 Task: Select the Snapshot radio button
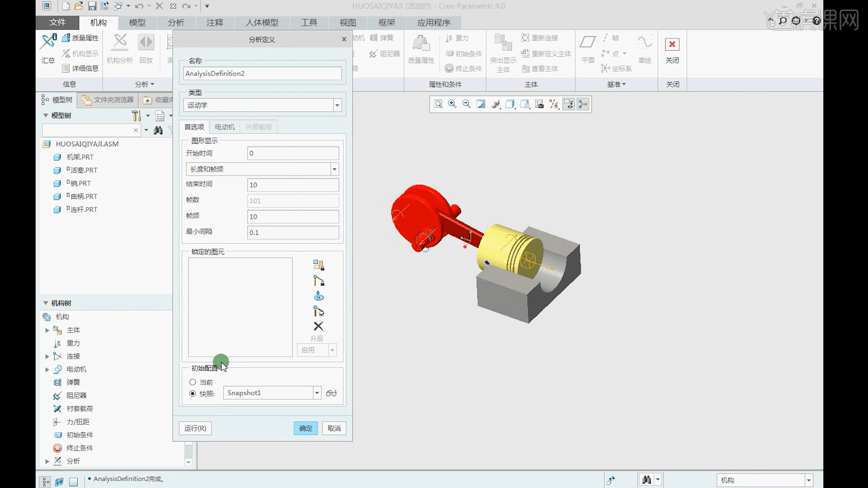click(193, 394)
